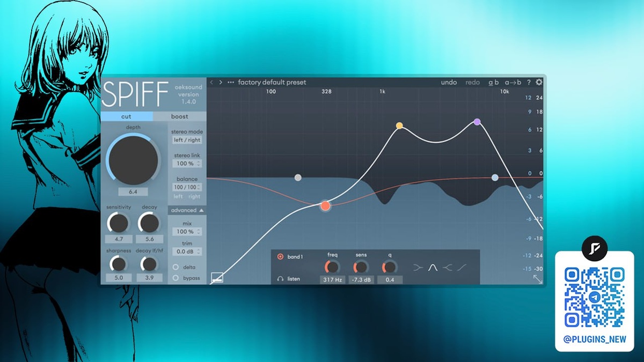The height and width of the screenshot is (362, 644).
Task: Select the low shelf filter shape
Action: pyautogui.click(x=419, y=267)
